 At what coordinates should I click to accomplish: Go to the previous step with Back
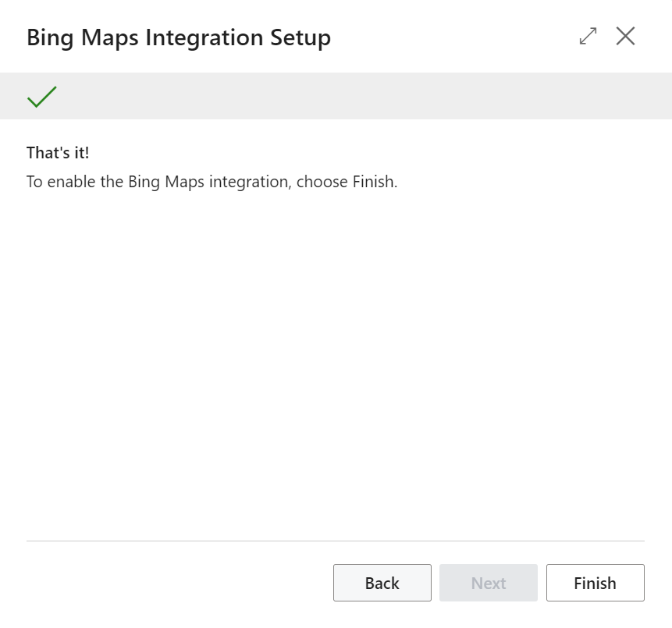[382, 583]
